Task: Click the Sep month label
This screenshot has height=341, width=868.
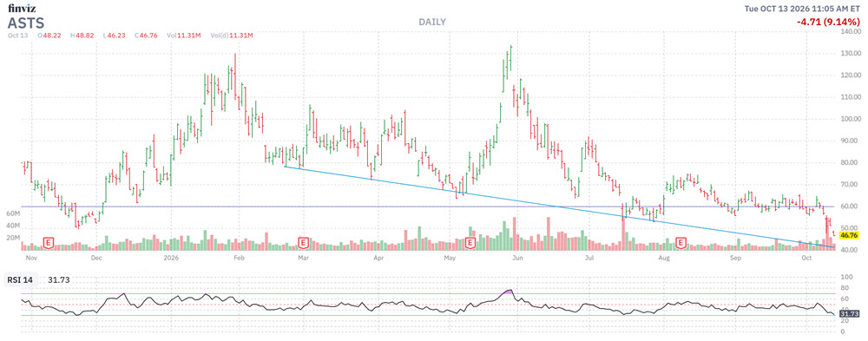Action: 735,258
